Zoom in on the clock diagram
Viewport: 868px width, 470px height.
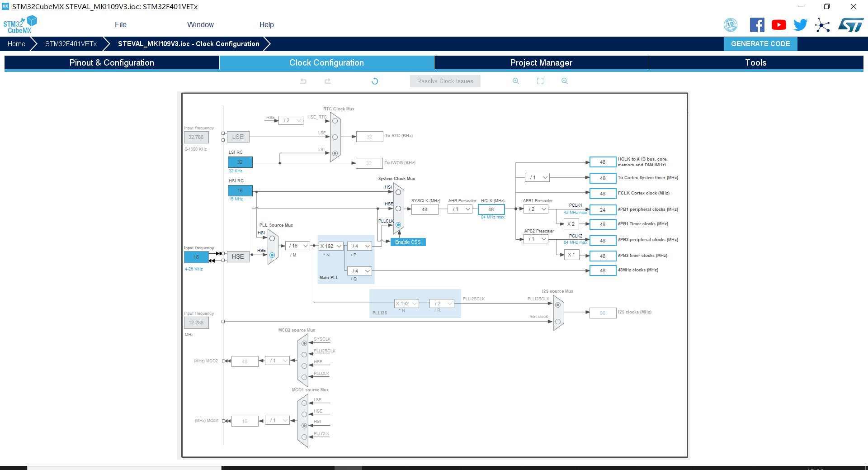pos(515,81)
